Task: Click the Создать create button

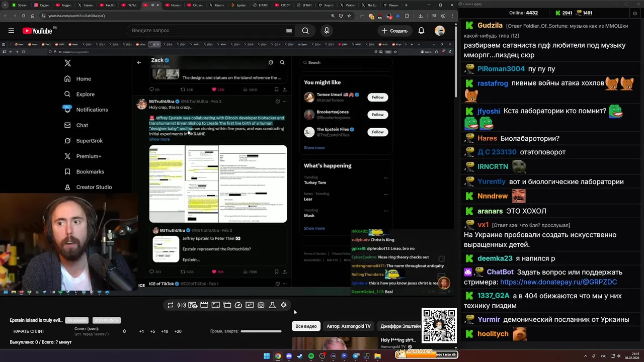Action: click(x=394, y=31)
